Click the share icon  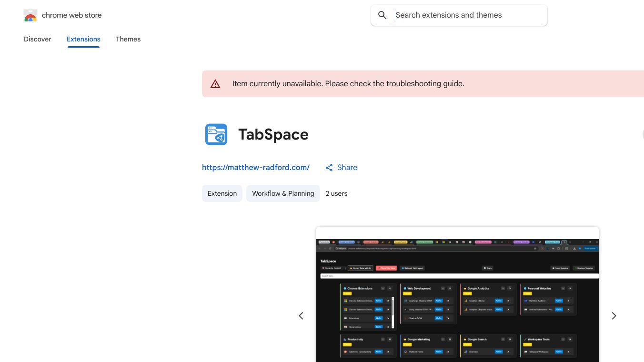(329, 168)
